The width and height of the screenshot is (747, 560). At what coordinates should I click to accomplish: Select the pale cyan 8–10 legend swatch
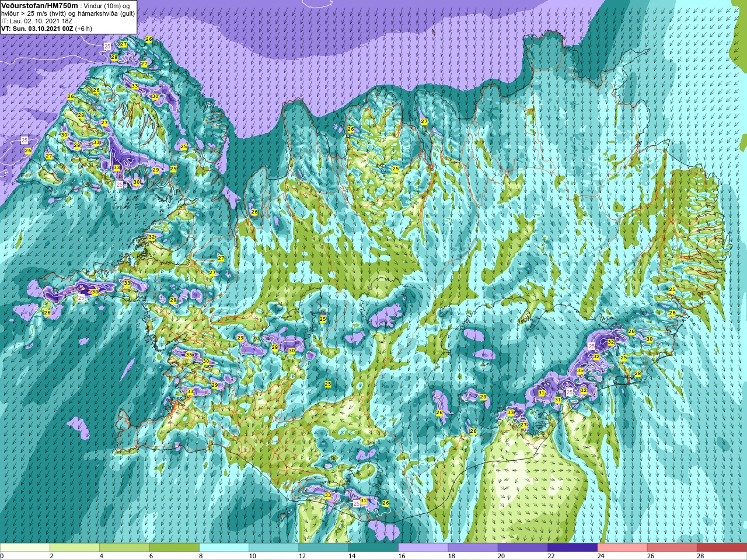point(224,548)
